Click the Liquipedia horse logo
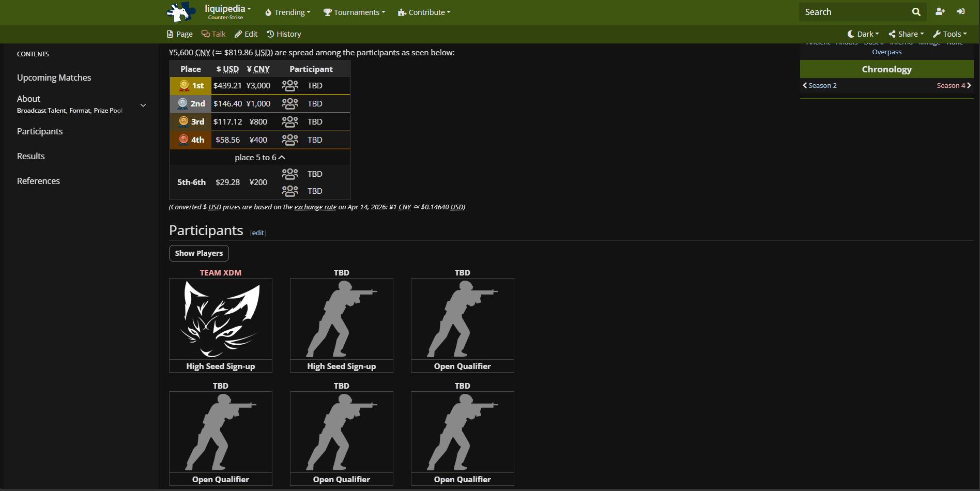 181,12
